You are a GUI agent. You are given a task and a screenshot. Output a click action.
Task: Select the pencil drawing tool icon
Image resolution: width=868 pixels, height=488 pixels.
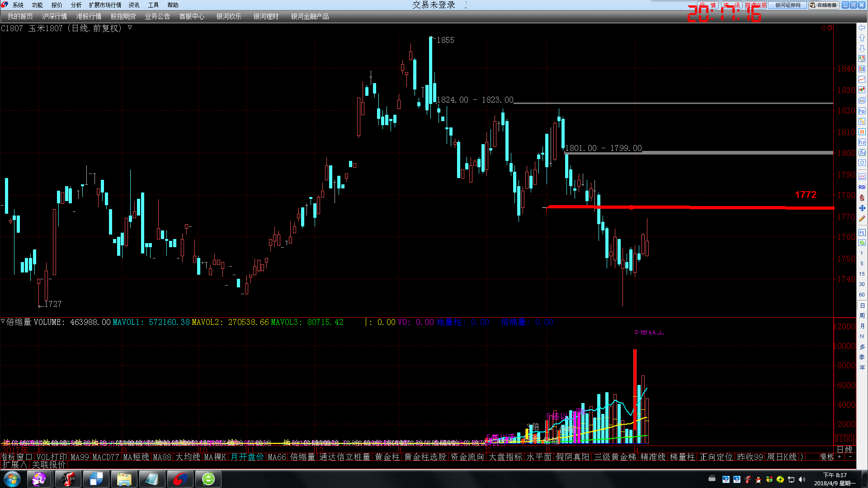pyautogui.click(x=862, y=219)
